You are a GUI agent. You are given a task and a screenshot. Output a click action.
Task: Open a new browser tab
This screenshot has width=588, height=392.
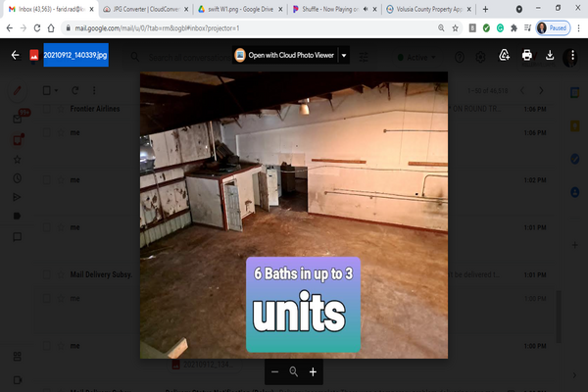(x=485, y=8)
